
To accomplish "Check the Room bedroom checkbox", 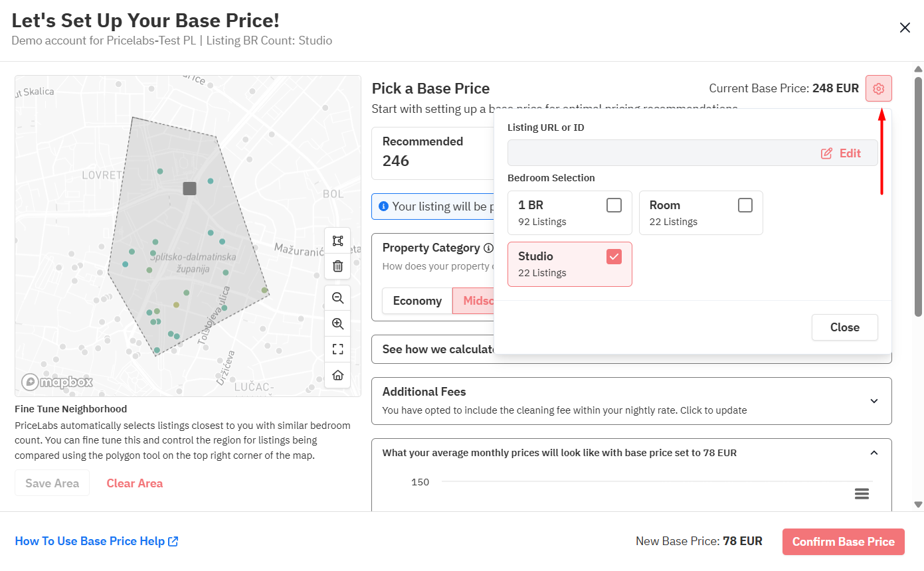I will pyautogui.click(x=745, y=205).
